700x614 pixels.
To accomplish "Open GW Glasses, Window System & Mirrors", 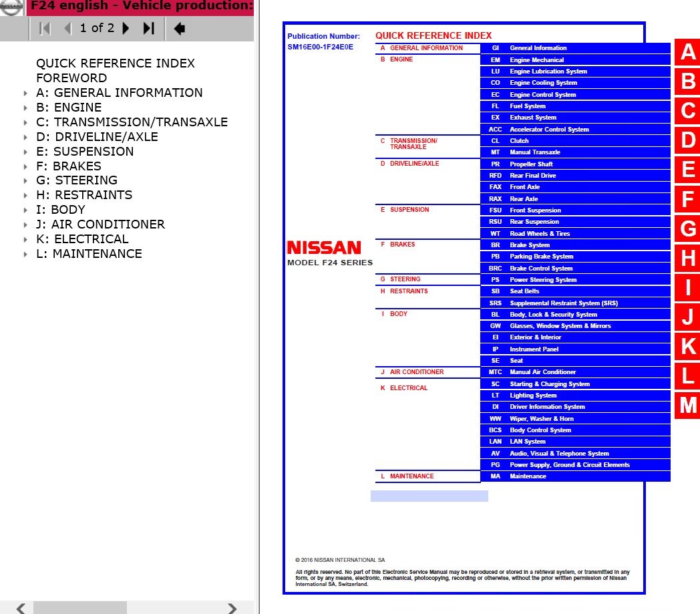I will point(576,327).
